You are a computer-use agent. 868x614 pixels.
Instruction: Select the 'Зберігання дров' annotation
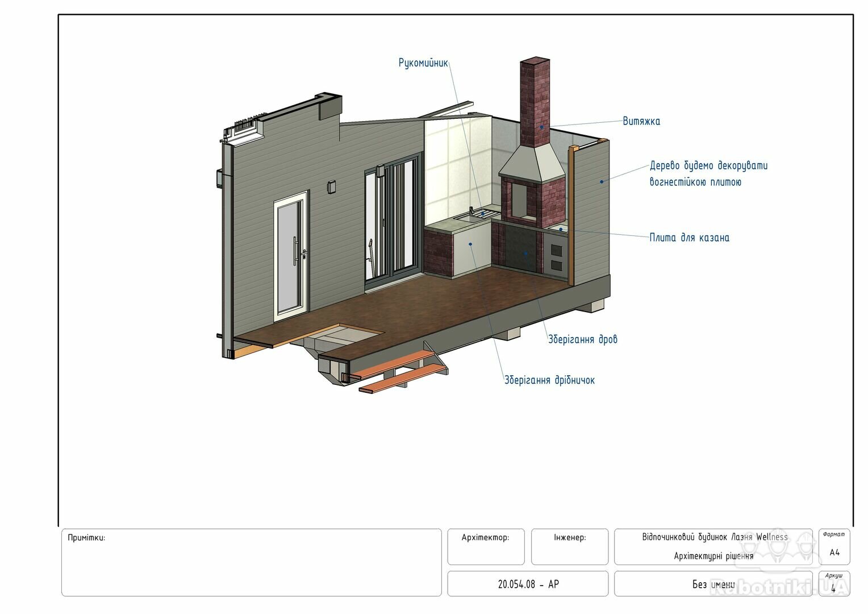(x=582, y=339)
